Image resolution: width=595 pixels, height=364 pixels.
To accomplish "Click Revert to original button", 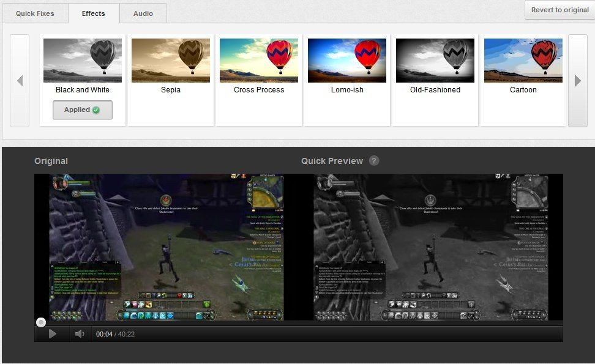I will 559,10.
